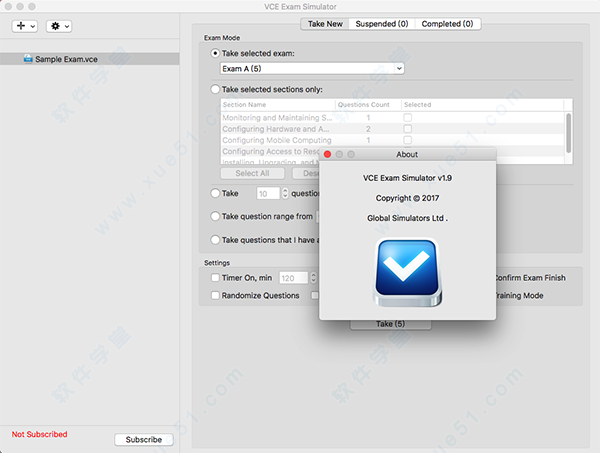Image resolution: width=600 pixels, height=453 pixels.
Task: Open the Exam A (5) dropdown
Action: click(312, 68)
